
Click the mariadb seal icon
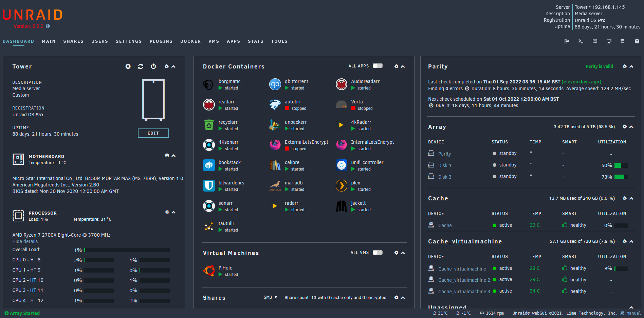tap(275, 186)
